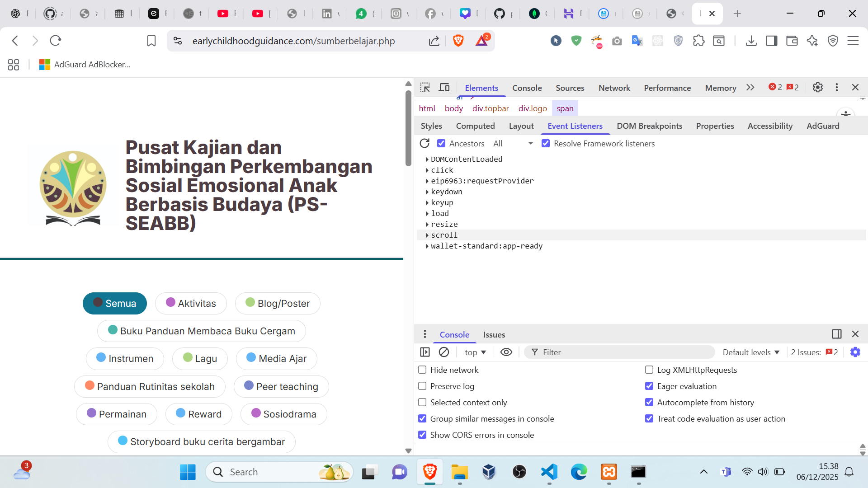Select the Sosiodrama filter button
Screen dimensions: 868x488
click(283, 414)
